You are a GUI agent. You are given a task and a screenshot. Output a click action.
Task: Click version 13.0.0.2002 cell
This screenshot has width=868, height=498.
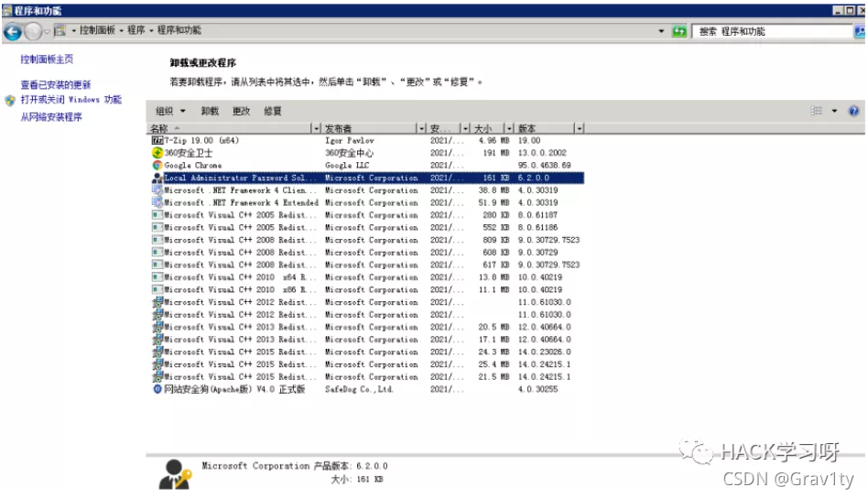[x=542, y=153]
